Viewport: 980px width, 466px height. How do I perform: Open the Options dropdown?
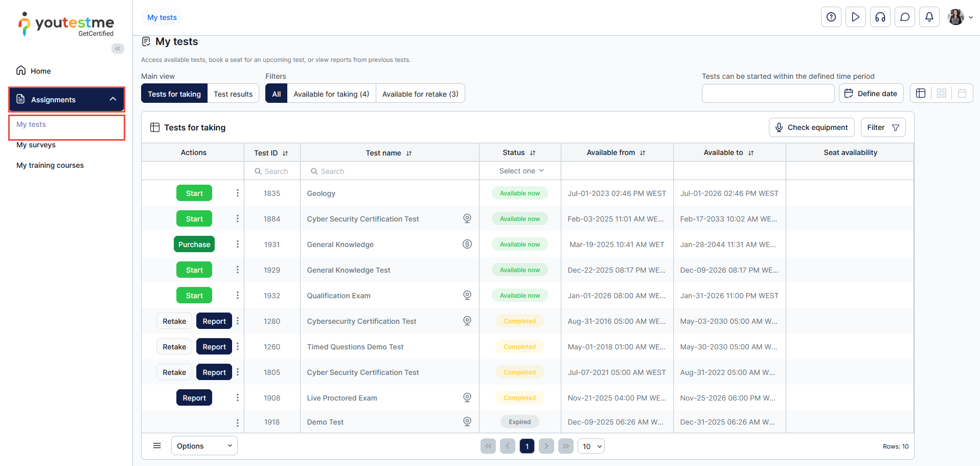(x=204, y=446)
